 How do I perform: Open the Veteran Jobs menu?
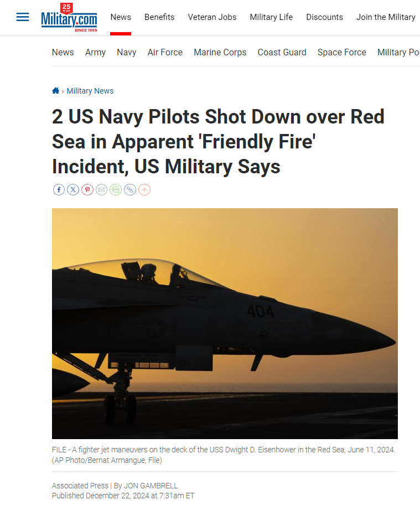(x=212, y=17)
